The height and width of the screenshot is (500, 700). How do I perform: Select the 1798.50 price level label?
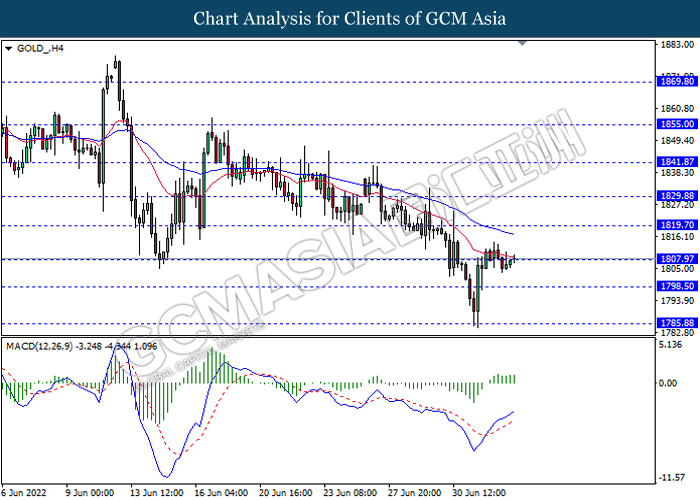point(677,286)
